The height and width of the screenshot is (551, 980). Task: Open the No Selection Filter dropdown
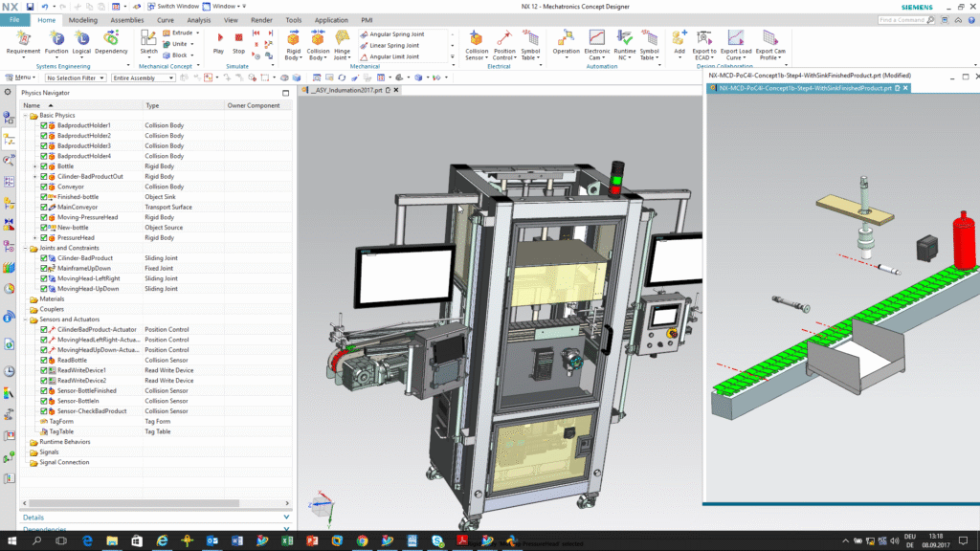click(75, 77)
